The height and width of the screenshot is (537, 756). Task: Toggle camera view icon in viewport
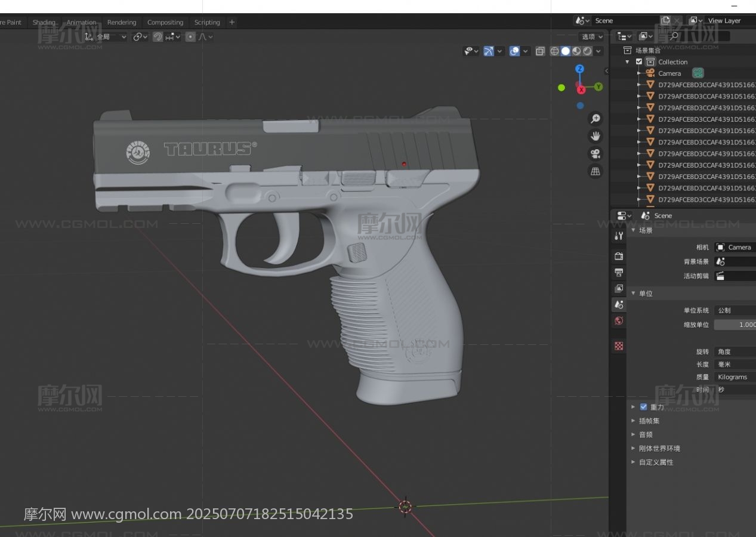[x=595, y=154]
